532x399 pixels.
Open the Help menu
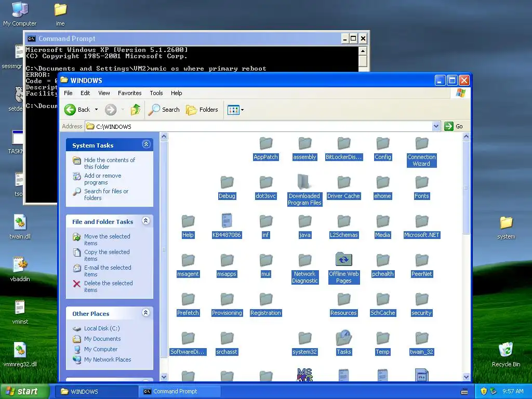point(177,93)
